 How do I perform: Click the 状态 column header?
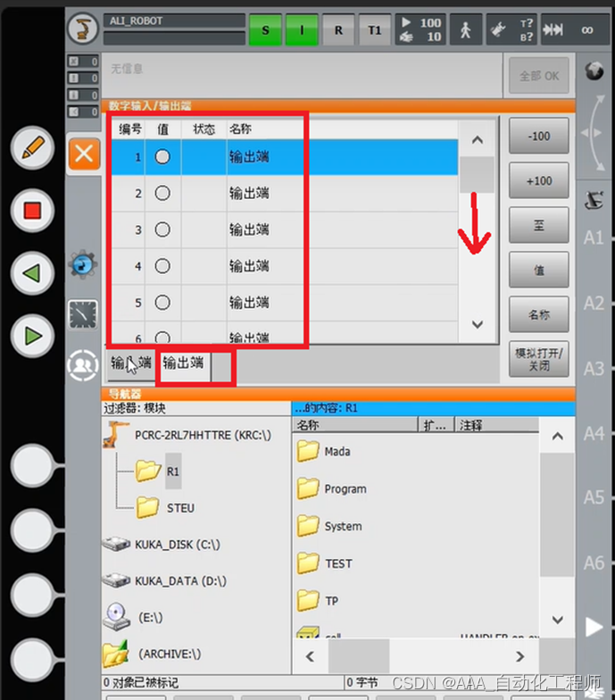click(204, 129)
